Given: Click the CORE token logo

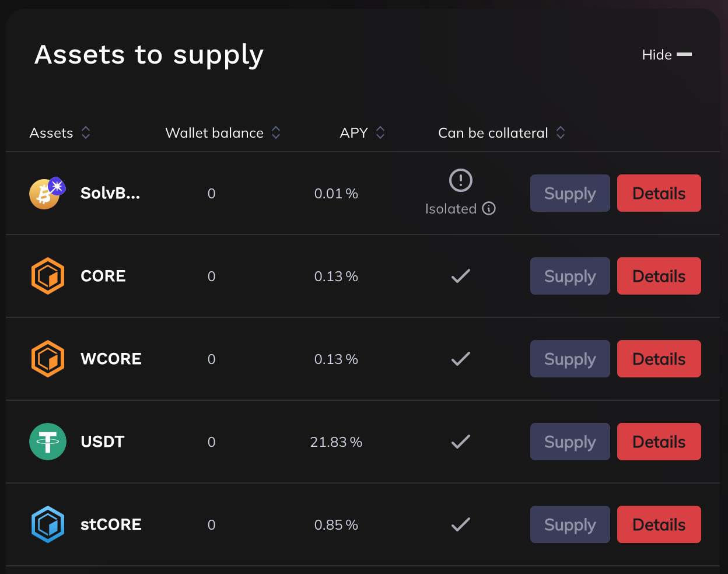Looking at the screenshot, I should (47, 276).
